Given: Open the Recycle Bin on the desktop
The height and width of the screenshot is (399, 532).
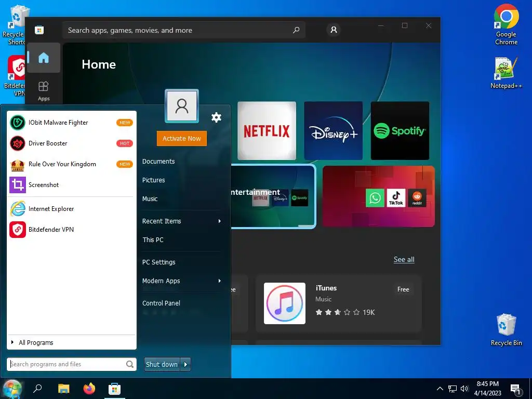Looking at the screenshot, I should point(506,330).
